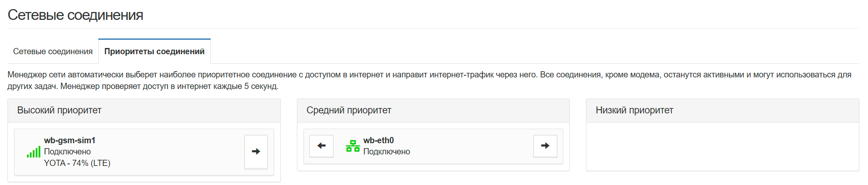868x185 pixels.
Task: Move wb-gsm-sim1 to medium priority with right arrow
Action: coord(256,151)
